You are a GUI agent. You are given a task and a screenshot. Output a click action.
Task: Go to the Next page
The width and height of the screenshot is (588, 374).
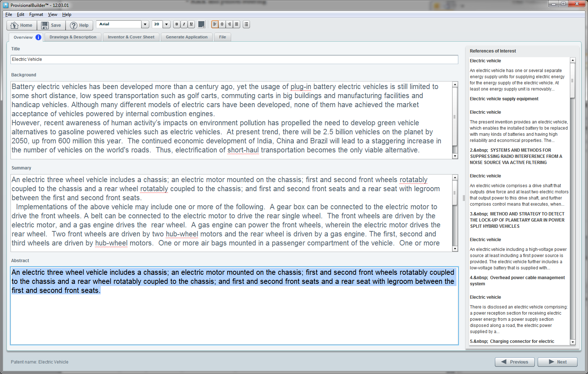click(x=558, y=362)
